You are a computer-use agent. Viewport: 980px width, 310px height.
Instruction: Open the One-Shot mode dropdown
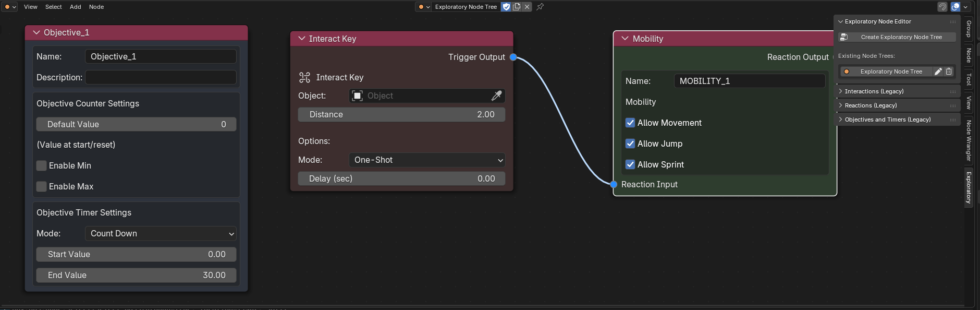[427, 160]
